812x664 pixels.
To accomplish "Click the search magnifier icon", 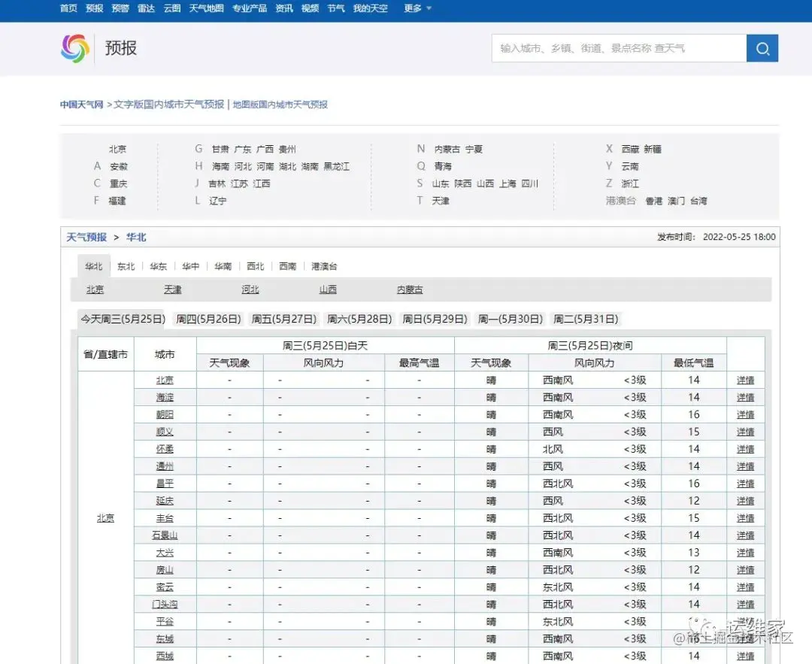I will pos(762,47).
